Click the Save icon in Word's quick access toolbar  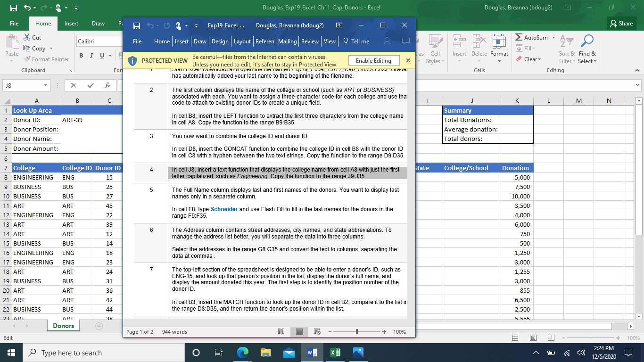[x=136, y=25]
